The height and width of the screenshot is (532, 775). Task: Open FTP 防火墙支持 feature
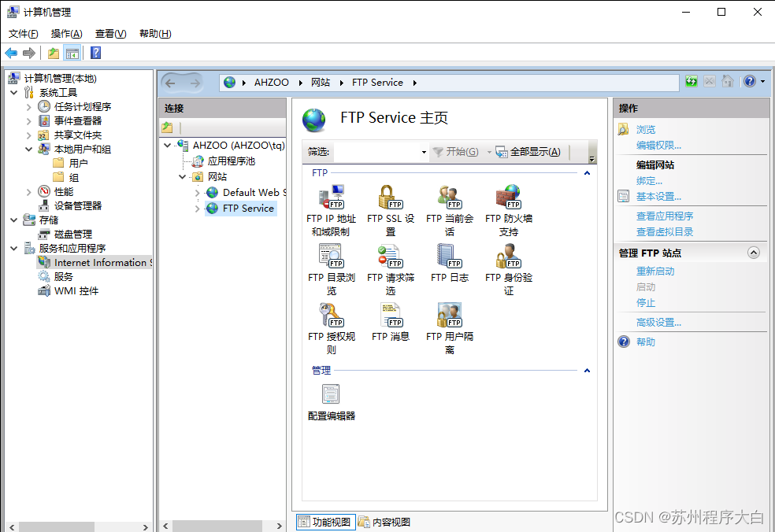509,211
